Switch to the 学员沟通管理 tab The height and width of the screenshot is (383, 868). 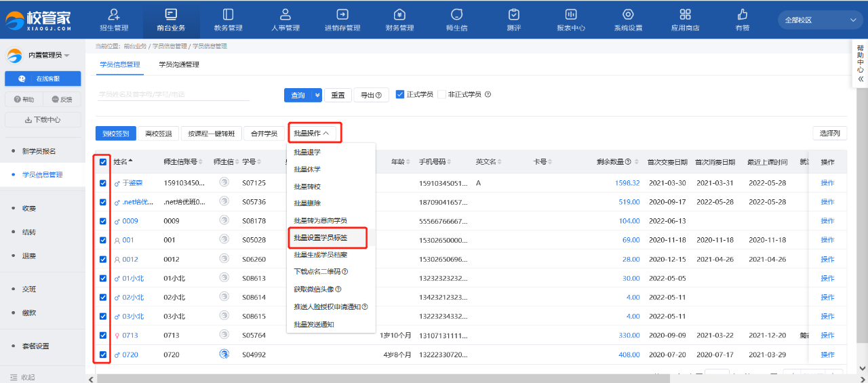coord(179,65)
